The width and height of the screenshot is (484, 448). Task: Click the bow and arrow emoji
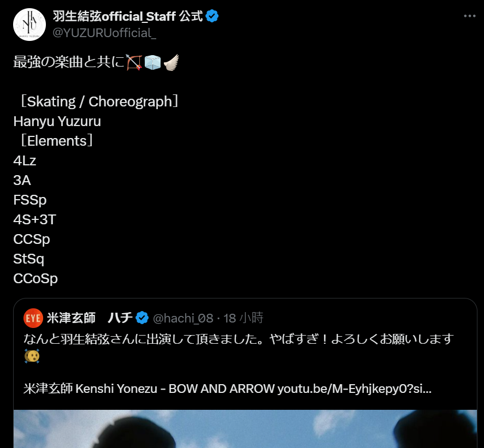[x=134, y=62]
